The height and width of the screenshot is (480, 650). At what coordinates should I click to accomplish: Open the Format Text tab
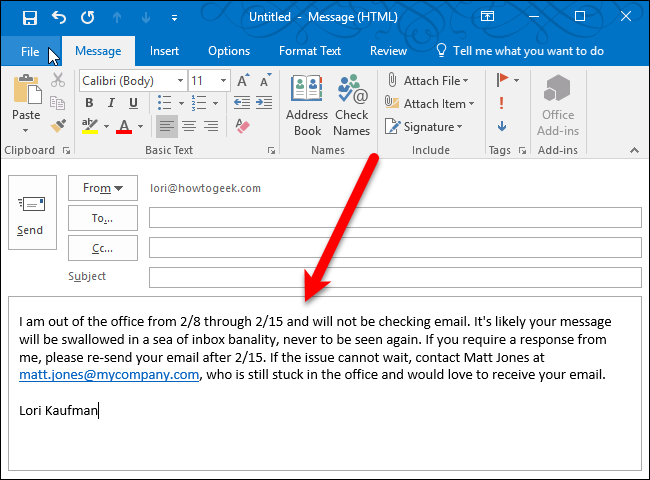[310, 51]
